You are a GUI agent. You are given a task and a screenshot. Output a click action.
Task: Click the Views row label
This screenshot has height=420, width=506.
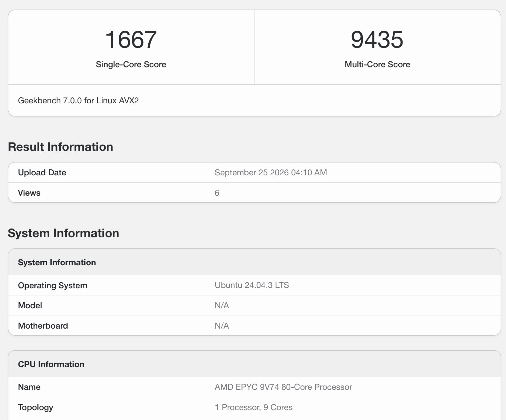29,193
